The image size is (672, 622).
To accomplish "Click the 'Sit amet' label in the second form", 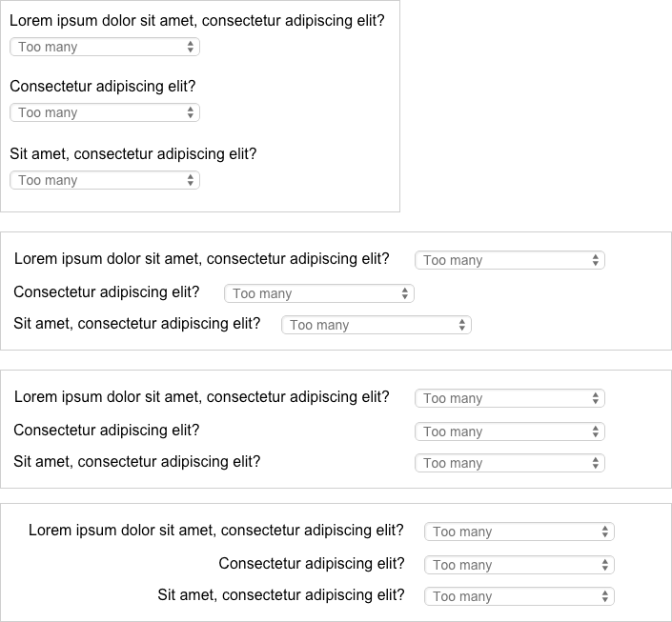I will point(137,323).
